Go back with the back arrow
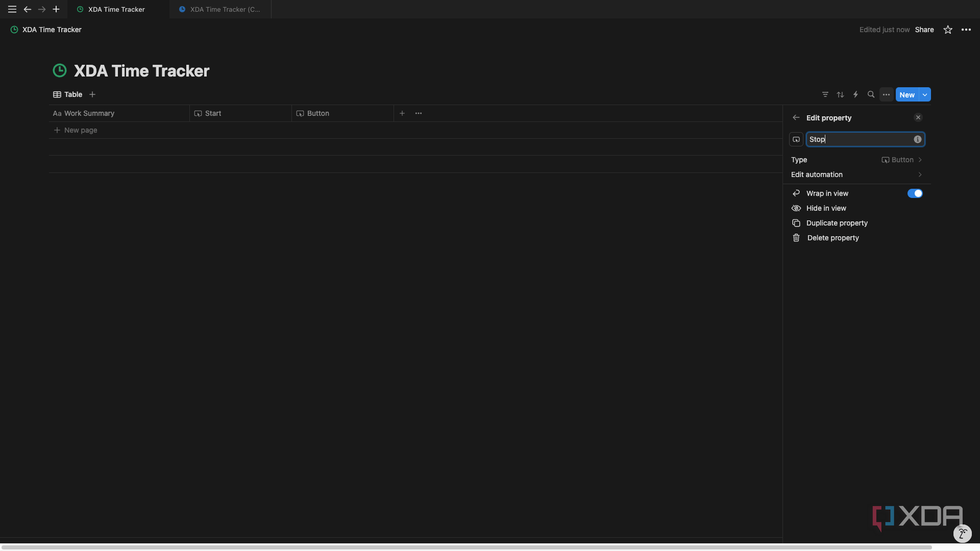The width and height of the screenshot is (980, 551). click(28, 9)
